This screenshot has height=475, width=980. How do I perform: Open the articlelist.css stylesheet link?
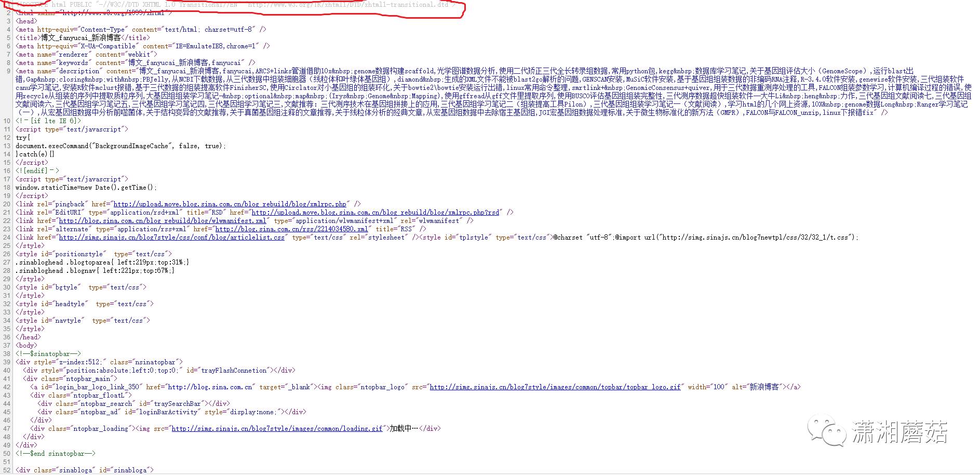172,238
